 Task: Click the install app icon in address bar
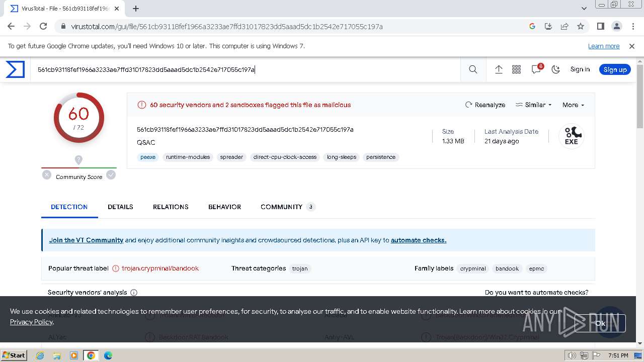[x=548, y=26]
